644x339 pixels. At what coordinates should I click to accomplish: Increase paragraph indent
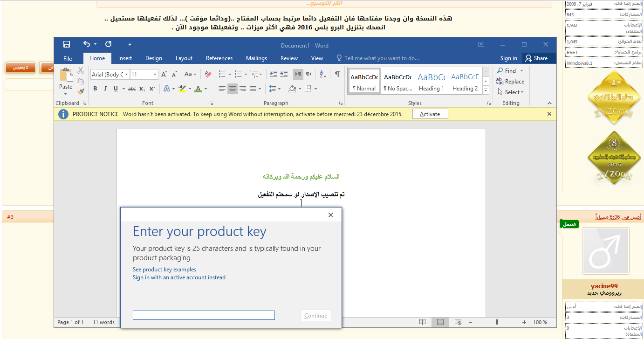(x=285, y=74)
